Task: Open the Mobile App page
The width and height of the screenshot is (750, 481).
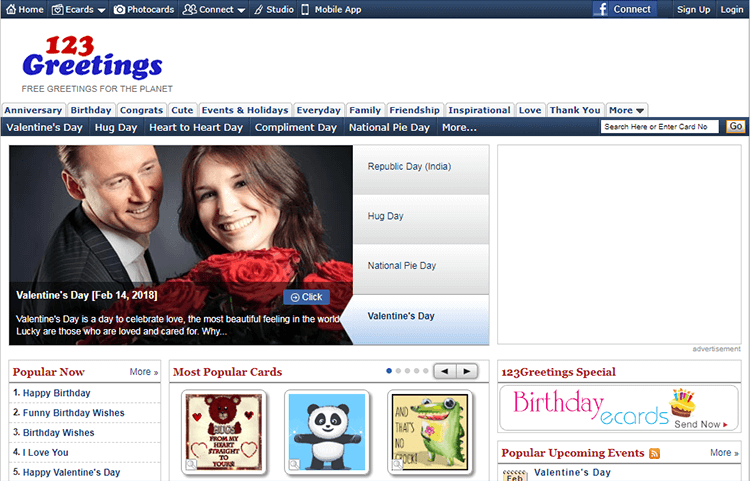Action: (x=331, y=10)
